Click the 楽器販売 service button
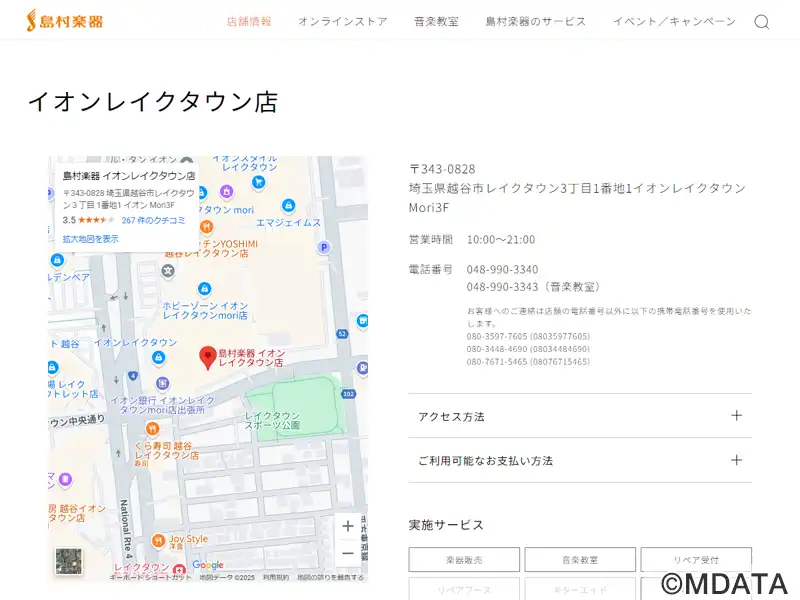800x600 pixels. click(464, 560)
